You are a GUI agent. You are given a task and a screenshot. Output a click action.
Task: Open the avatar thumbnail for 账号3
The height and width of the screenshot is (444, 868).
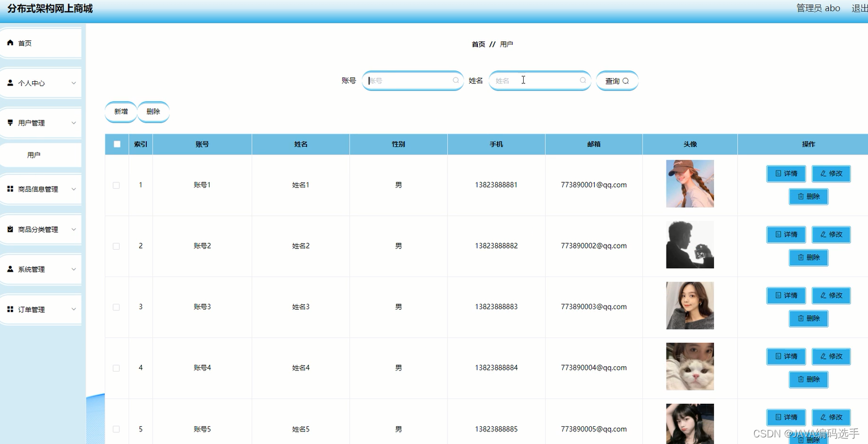point(690,305)
